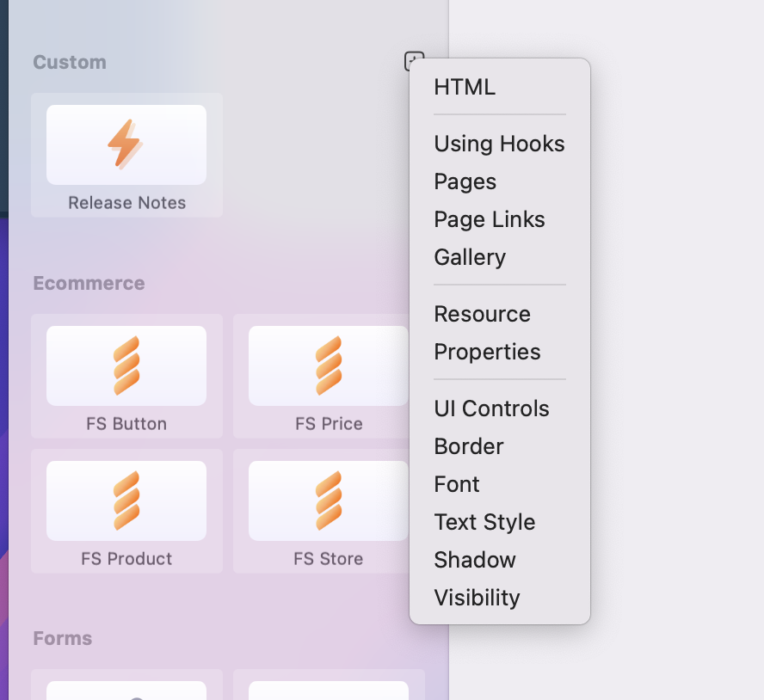Pick Resource in the popup menu
The width and height of the screenshot is (764, 700).
482,314
